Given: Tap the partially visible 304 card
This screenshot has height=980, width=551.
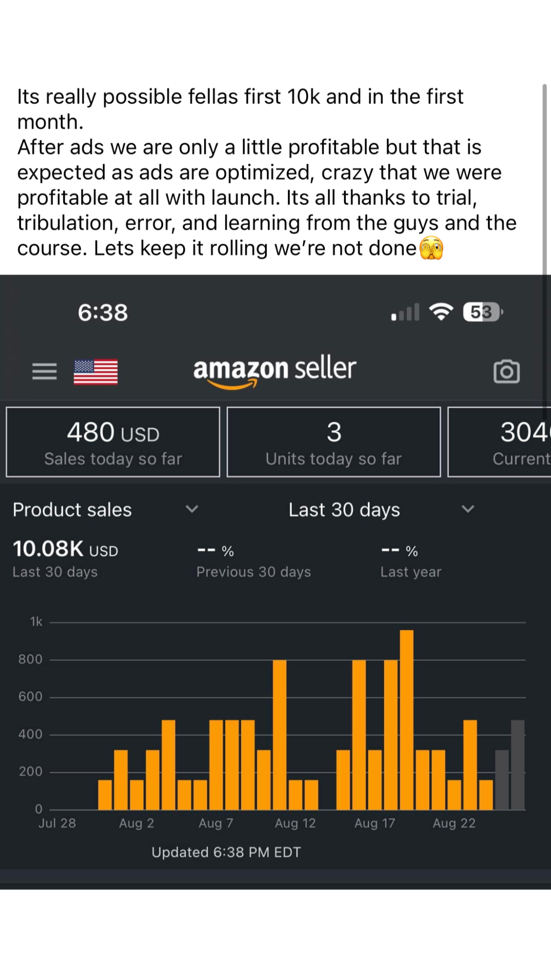Looking at the screenshot, I should coord(500,442).
